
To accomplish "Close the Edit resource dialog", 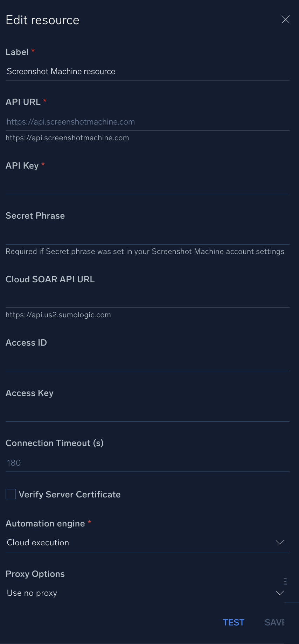I will [x=285, y=19].
